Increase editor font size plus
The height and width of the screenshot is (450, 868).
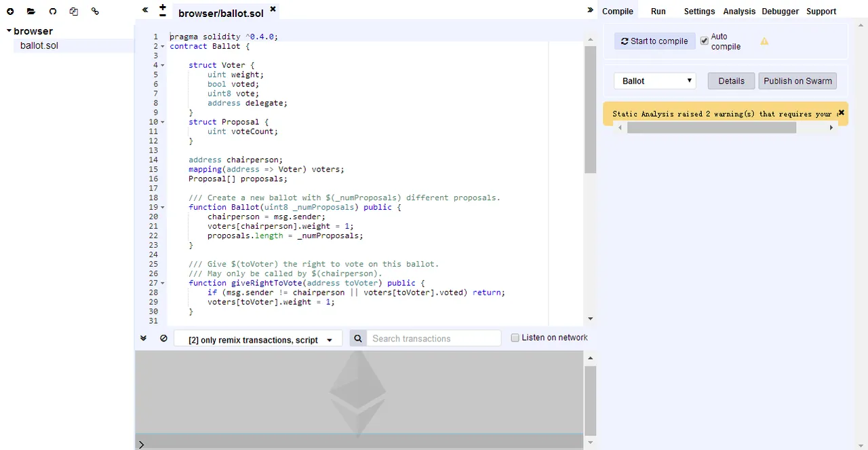(163, 6)
